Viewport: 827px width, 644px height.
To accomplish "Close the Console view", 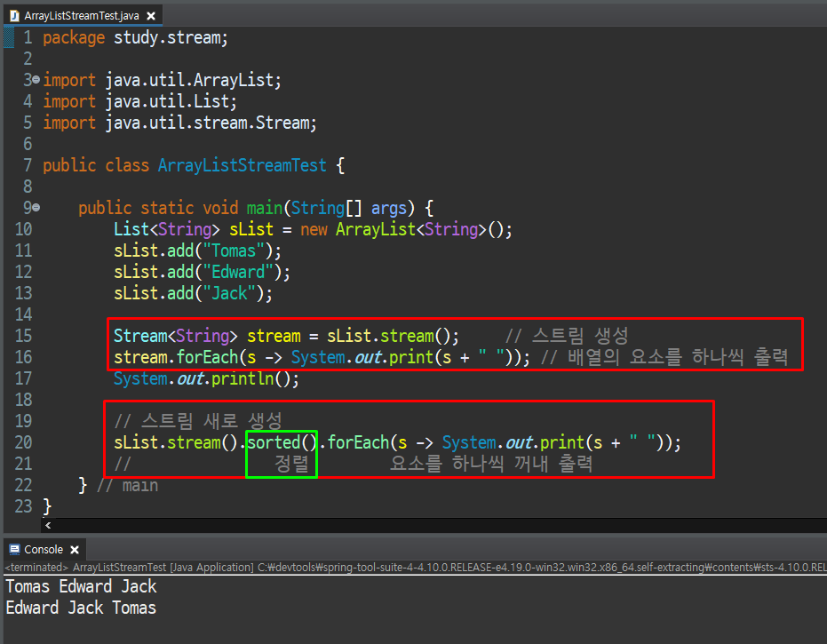I will coord(75,550).
